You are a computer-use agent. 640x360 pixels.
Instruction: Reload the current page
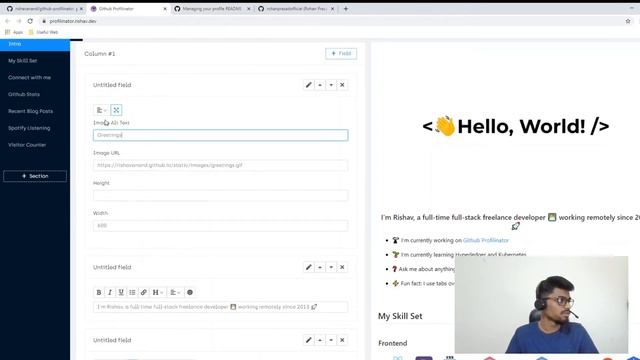30,21
